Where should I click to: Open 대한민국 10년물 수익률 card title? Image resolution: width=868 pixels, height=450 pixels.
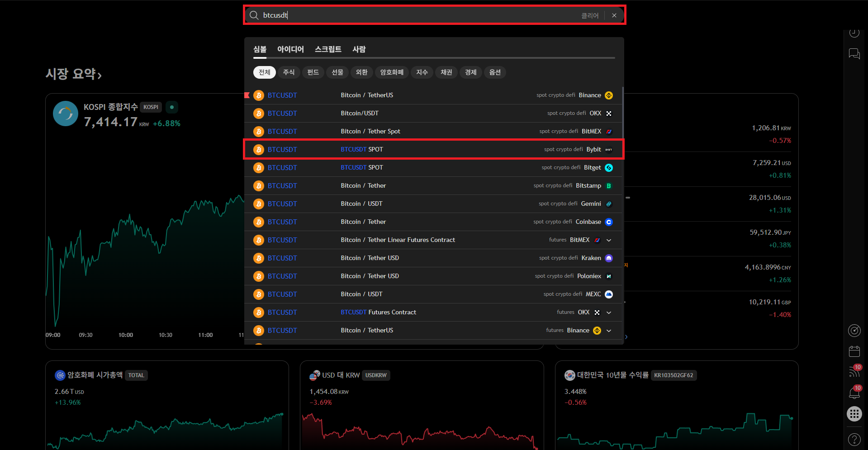coord(613,375)
